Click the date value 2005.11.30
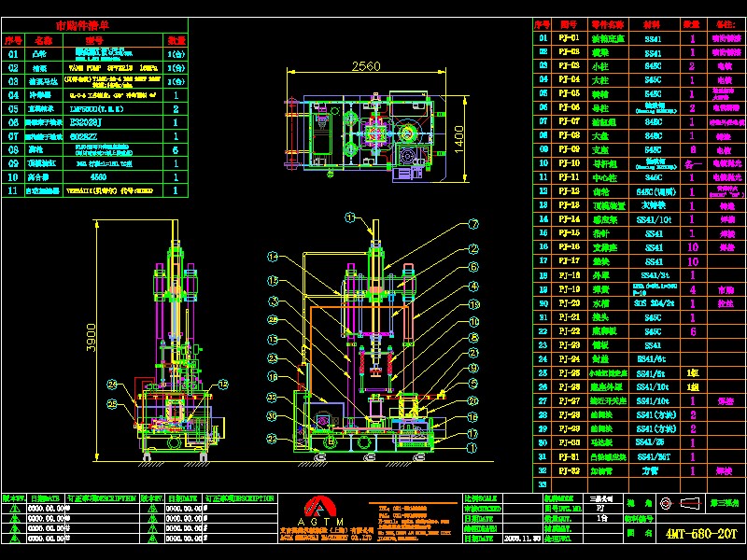 click(x=521, y=539)
